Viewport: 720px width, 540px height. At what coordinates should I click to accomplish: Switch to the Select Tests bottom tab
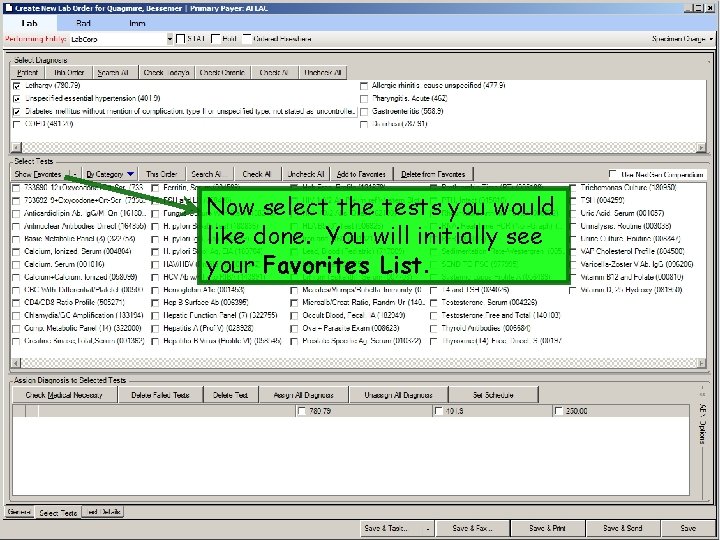58,512
